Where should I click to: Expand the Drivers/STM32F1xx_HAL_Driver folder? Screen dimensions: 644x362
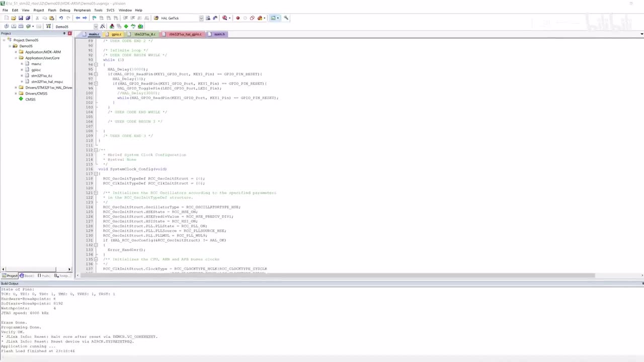pyautogui.click(x=16, y=87)
